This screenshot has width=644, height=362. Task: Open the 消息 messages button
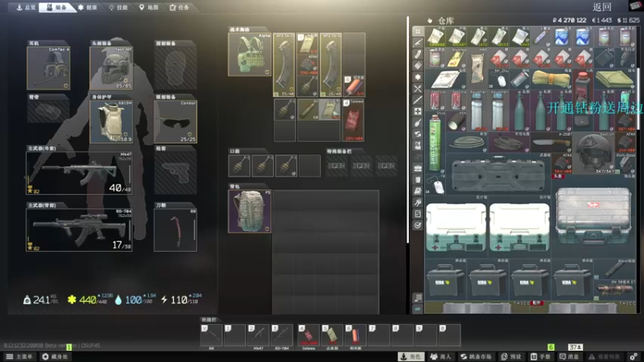point(570,356)
